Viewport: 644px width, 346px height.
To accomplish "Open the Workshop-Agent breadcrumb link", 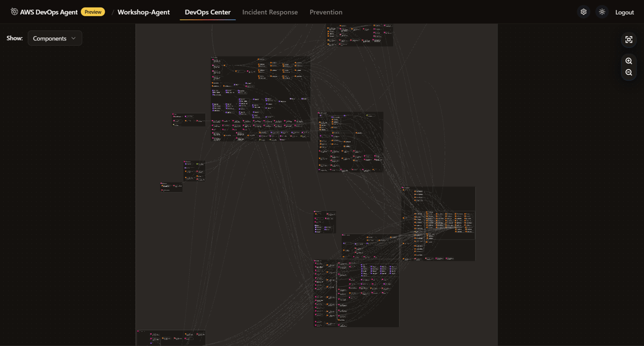I will click(143, 12).
